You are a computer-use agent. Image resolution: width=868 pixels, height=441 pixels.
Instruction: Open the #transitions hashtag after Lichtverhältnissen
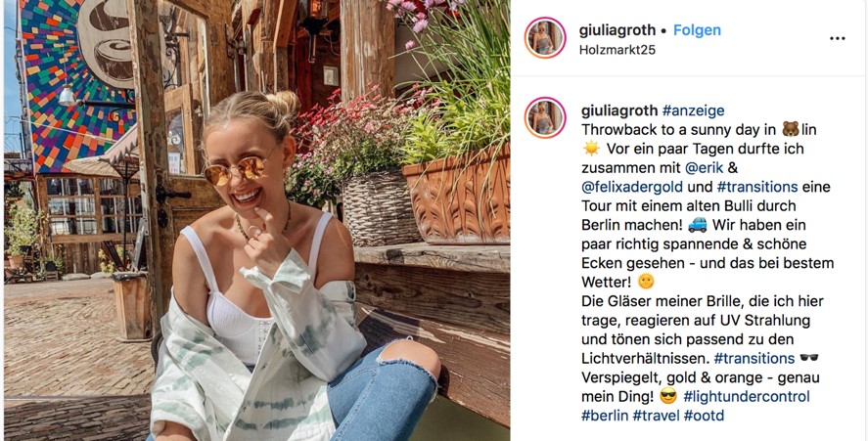(x=754, y=359)
